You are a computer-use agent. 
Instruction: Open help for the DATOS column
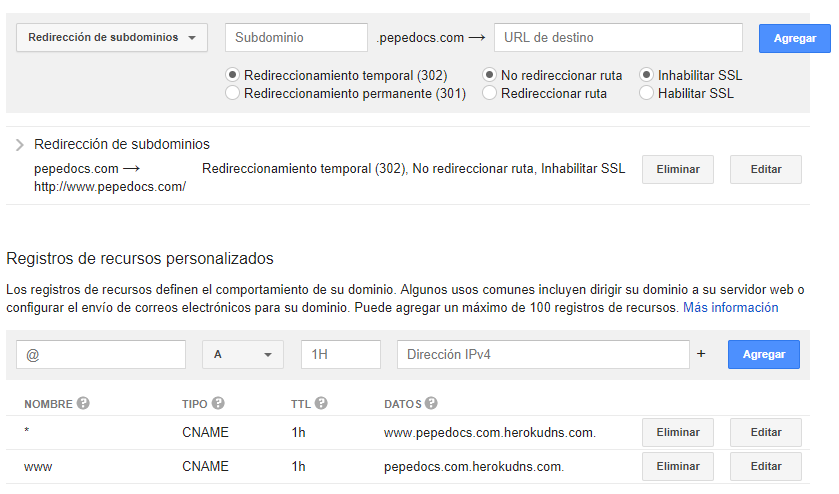pyautogui.click(x=431, y=403)
